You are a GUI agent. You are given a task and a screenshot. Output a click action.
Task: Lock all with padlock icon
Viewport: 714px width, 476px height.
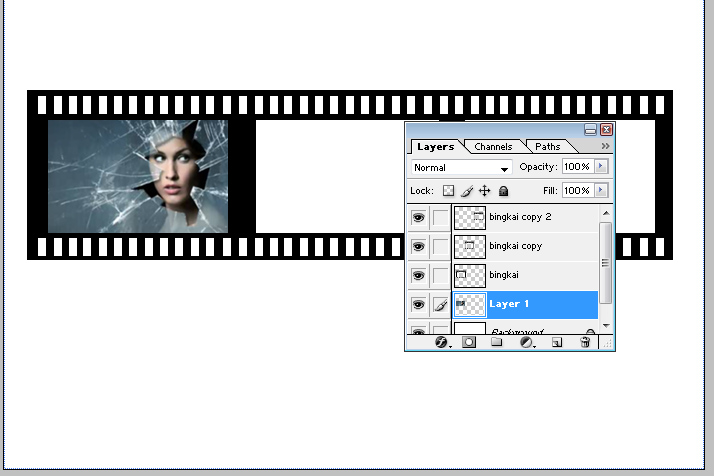[x=503, y=191]
